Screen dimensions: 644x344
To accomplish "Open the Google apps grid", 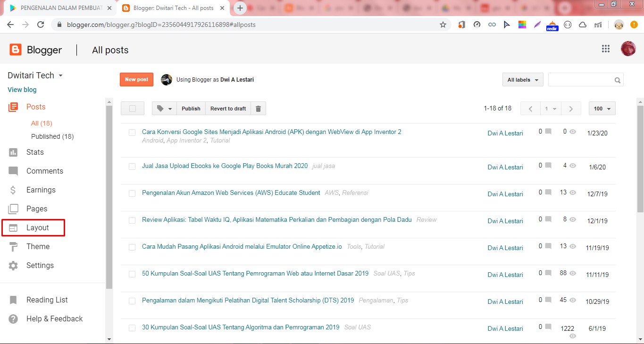I will (606, 49).
